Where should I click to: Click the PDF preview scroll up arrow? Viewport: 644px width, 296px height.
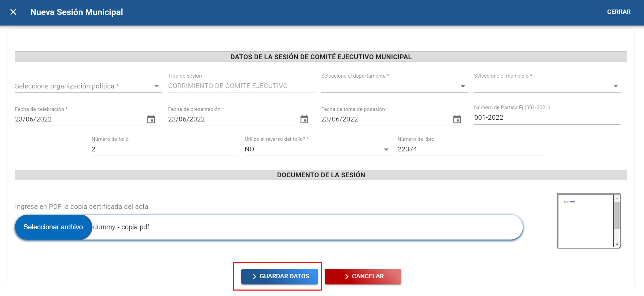pos(617,198)
